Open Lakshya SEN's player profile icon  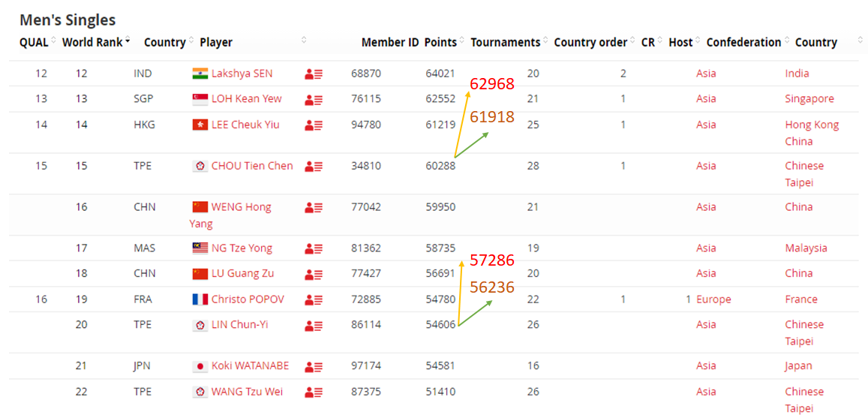[314, 74]
